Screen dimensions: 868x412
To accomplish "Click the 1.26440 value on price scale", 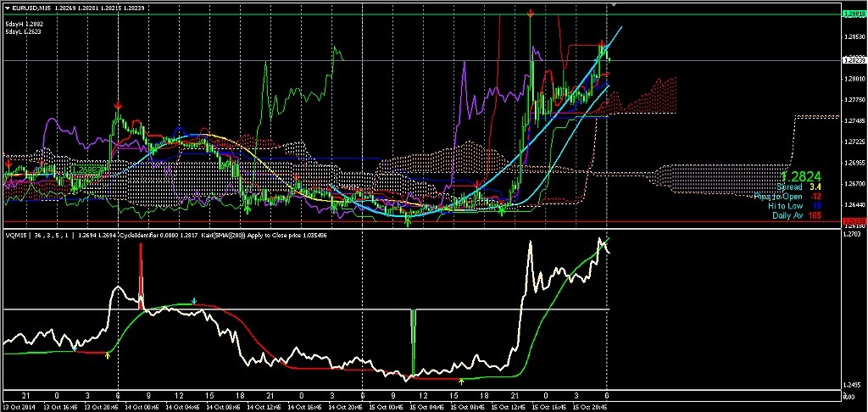I will pos(854,205).
